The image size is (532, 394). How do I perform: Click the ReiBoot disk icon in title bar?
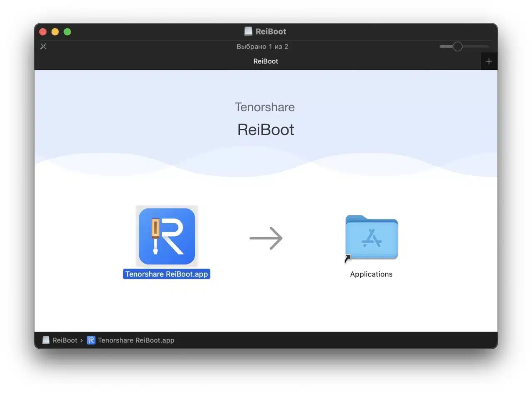[x=248, y=31]
